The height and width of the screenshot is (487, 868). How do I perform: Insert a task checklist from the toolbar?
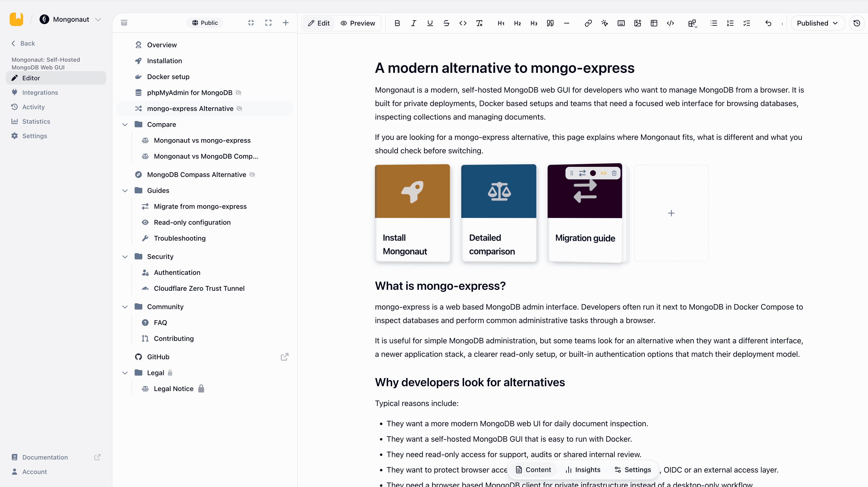pos(747,23)
